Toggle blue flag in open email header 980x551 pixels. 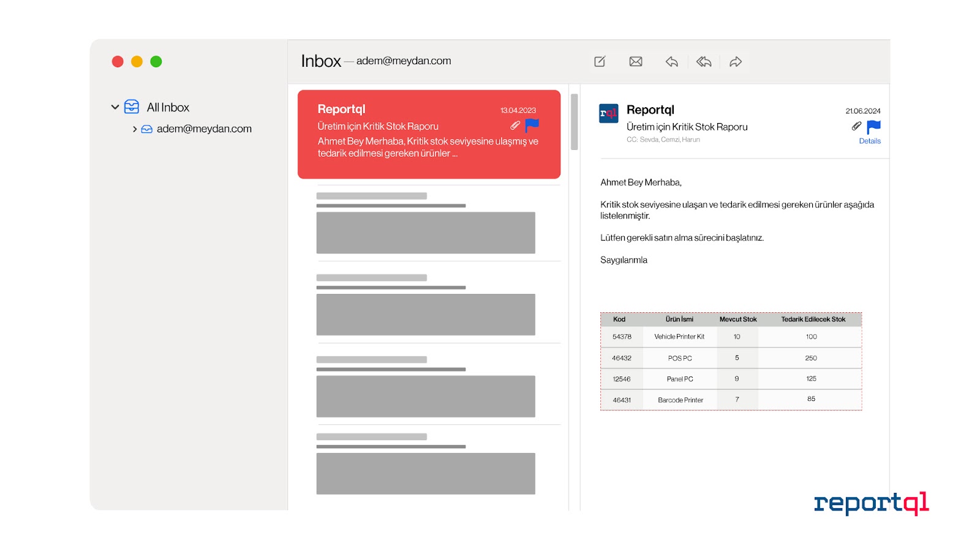[874, 127]
